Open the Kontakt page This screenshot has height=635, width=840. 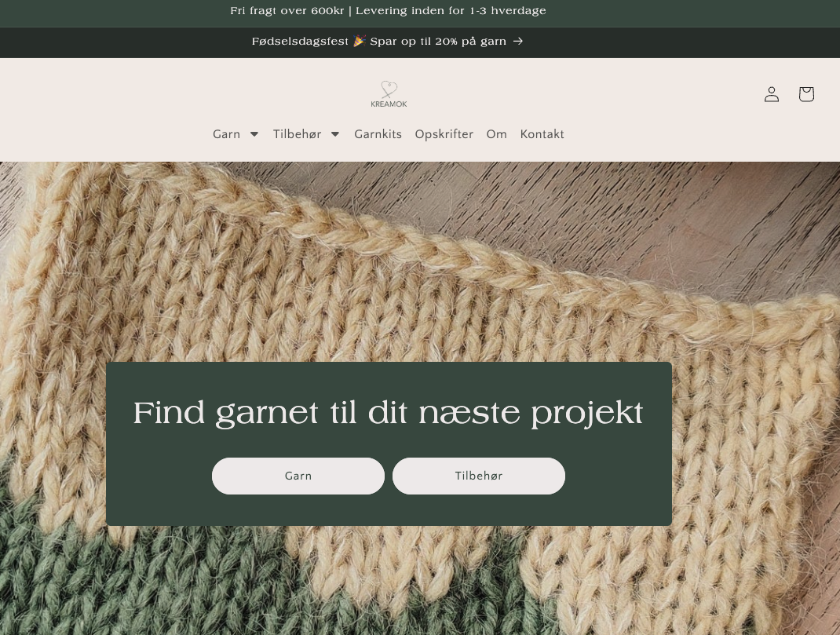[542, 134]
